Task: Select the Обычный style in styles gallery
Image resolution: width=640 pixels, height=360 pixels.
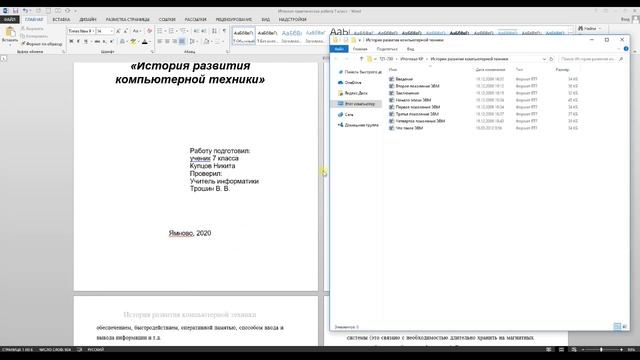Action: tap(244, 36)
